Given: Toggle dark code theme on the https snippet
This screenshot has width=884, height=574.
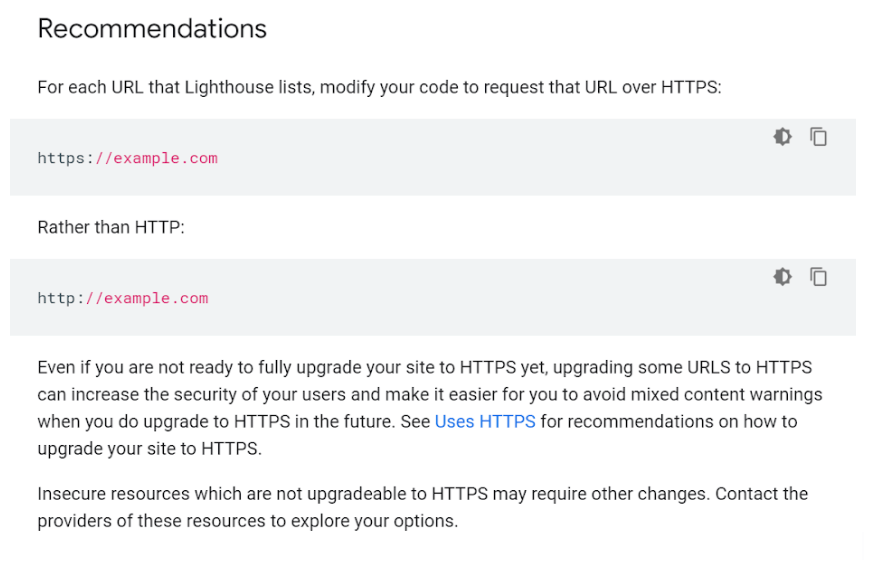Looking at the screenshot, I should point(782,137).
